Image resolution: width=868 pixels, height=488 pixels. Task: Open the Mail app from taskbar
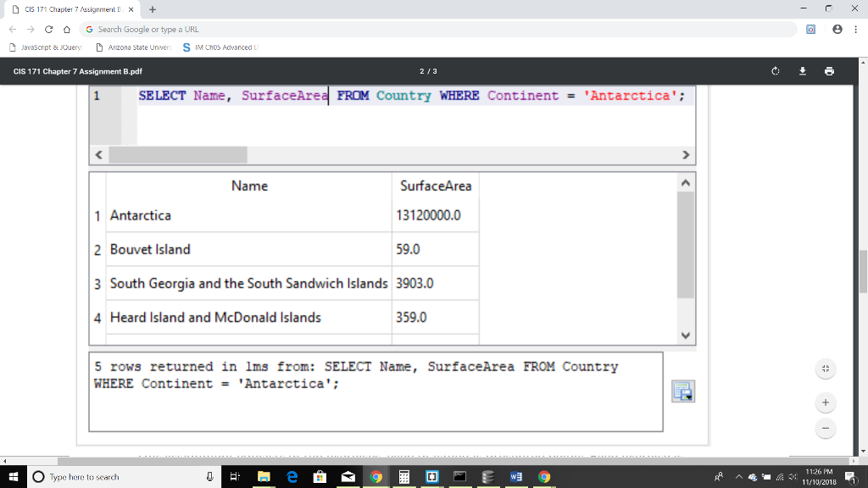click(x=348, y=476)
